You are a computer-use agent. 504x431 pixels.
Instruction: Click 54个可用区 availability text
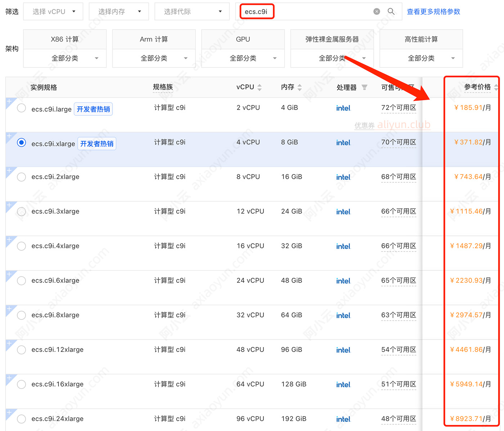point(399,350)
